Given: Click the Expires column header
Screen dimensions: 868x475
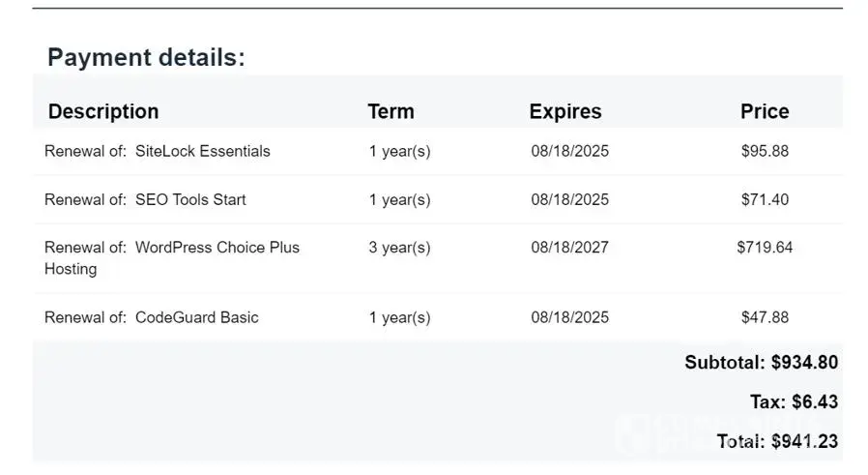Looking at the screenshot, I should click(x=565, y=111).
